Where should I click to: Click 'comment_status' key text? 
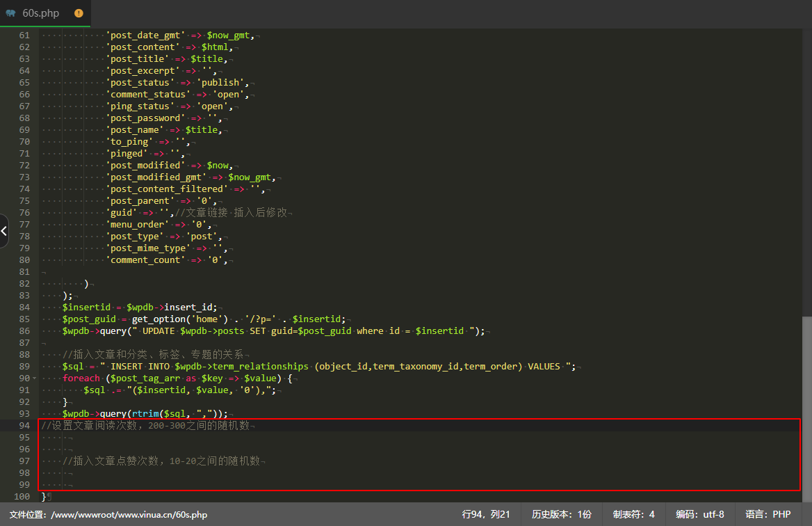tap(148, 95)
